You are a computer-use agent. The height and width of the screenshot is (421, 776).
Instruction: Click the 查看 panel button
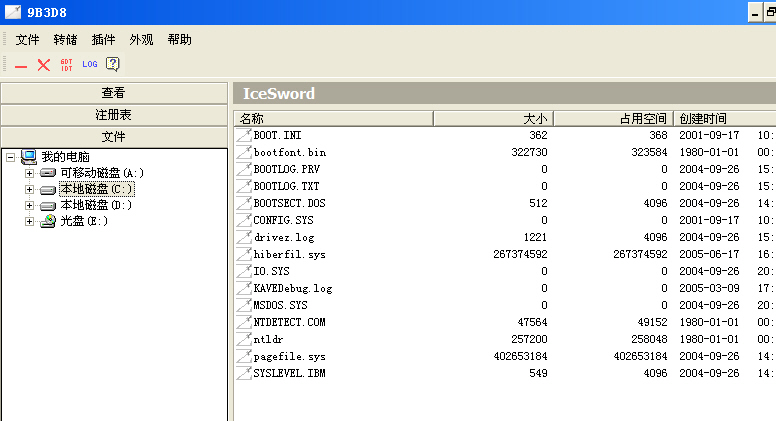coord(114,93)
